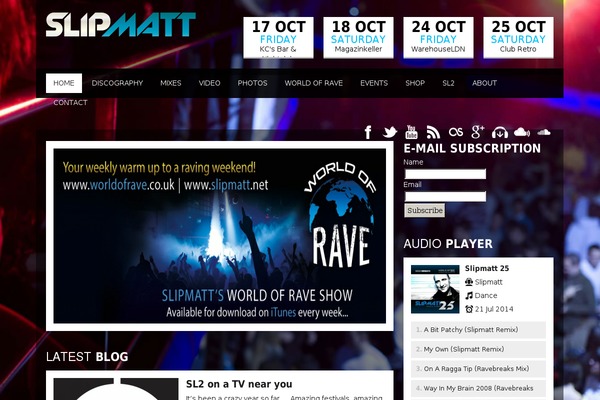600x400 pixels.
Task: Click the music note icon beside Dance
Action: point(469,296)
